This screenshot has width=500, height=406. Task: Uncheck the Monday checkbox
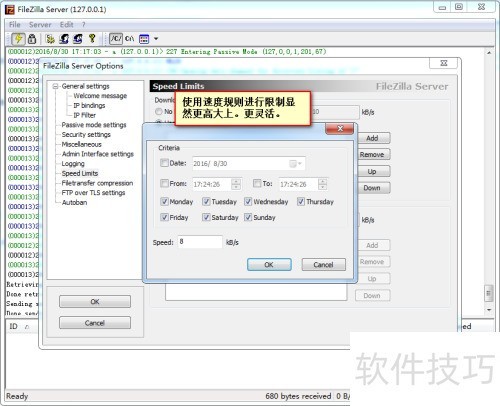pyautogui.click(x=164, y=201)
